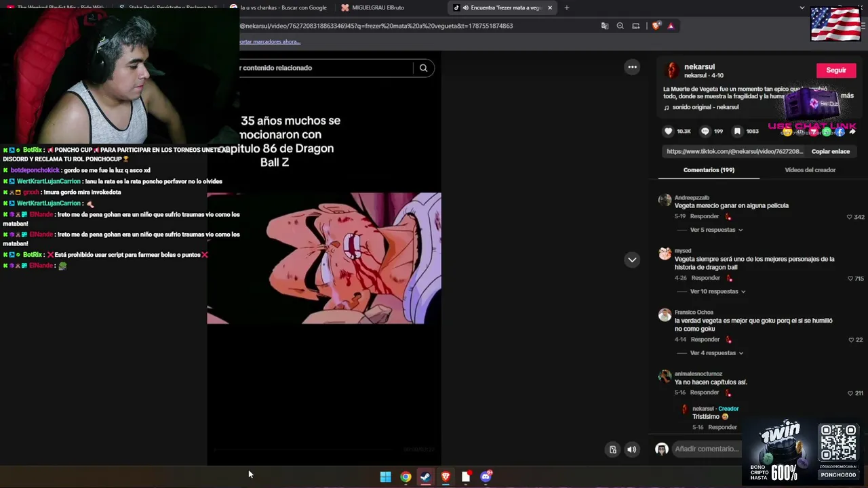Switch to the MIGUELGRAU ElBruto tab

tap(378, 7)
